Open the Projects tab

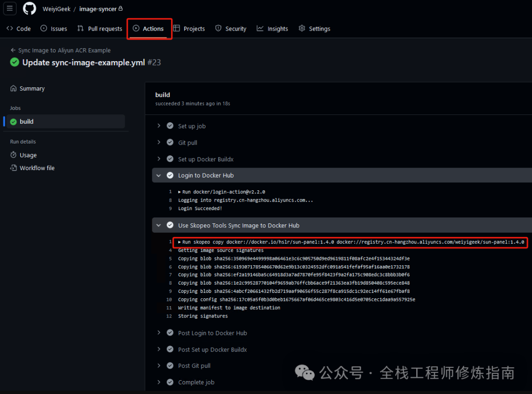tap(189, 29)
